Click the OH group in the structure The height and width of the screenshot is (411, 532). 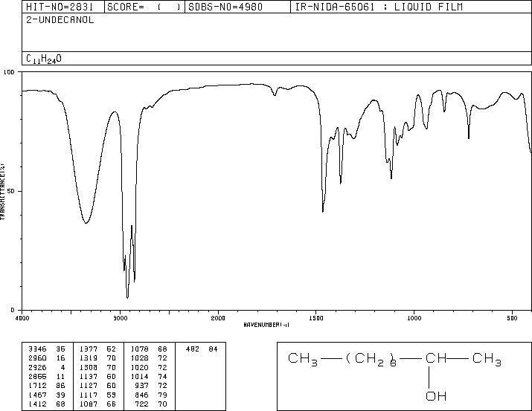(x=436, y=396)
